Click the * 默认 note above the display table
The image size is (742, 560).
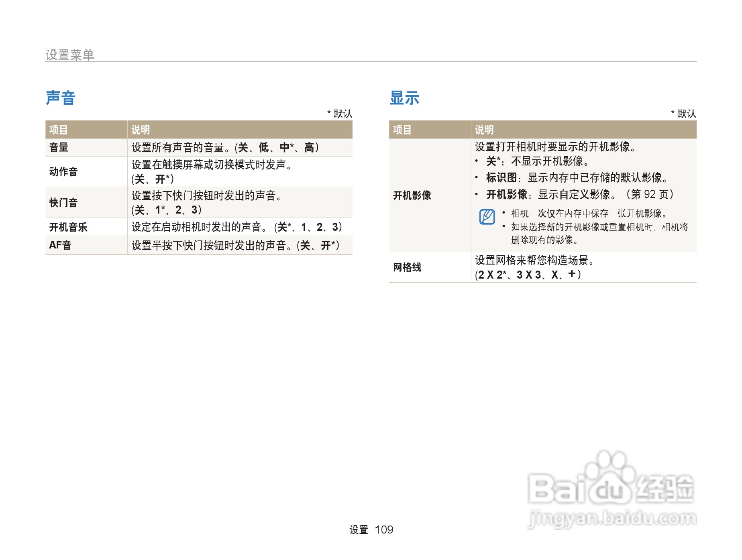point(683,114)
